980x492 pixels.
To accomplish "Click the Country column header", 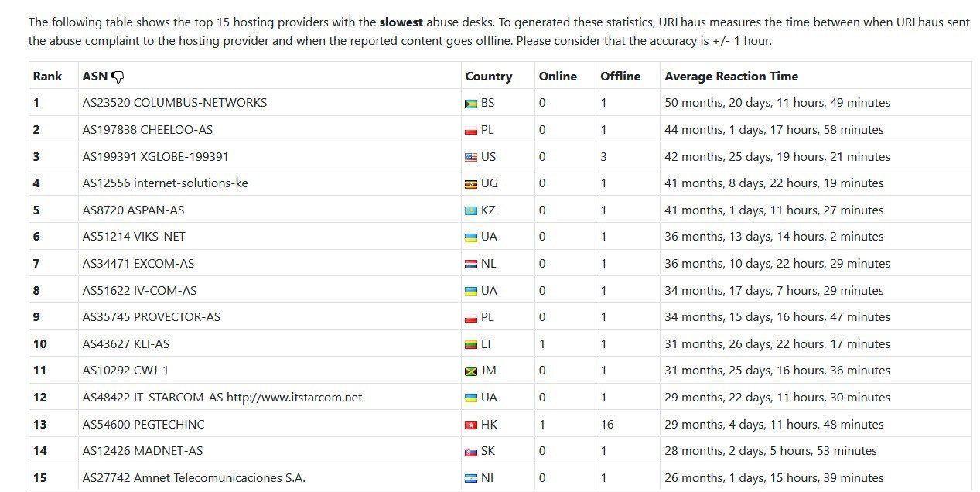I will (x=488, y=77).
